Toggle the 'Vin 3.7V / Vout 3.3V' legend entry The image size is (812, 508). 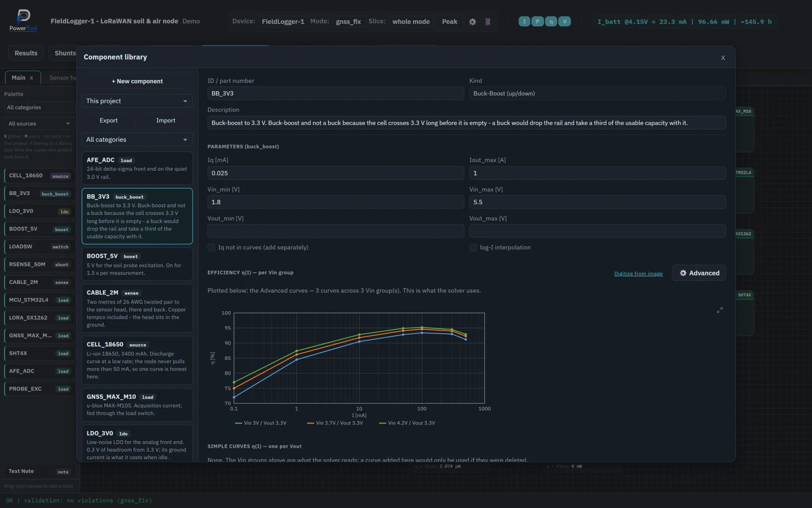point(335,423)
